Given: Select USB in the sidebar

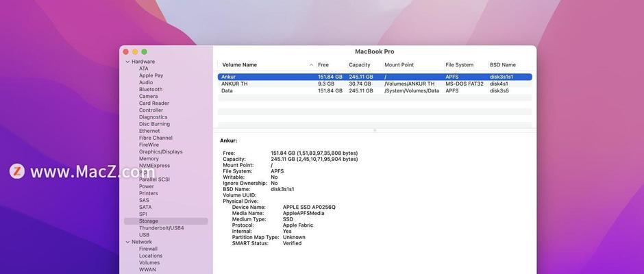Looking at the screenshot, I should 144,235.
